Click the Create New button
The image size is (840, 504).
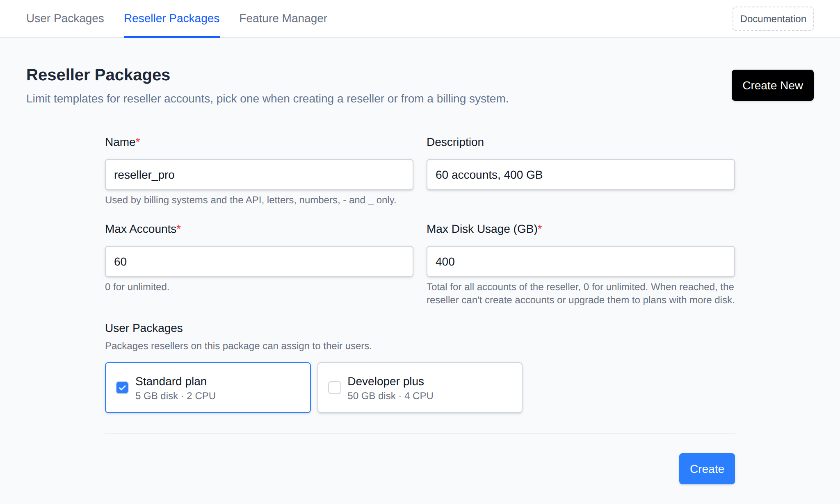[772, 85]
